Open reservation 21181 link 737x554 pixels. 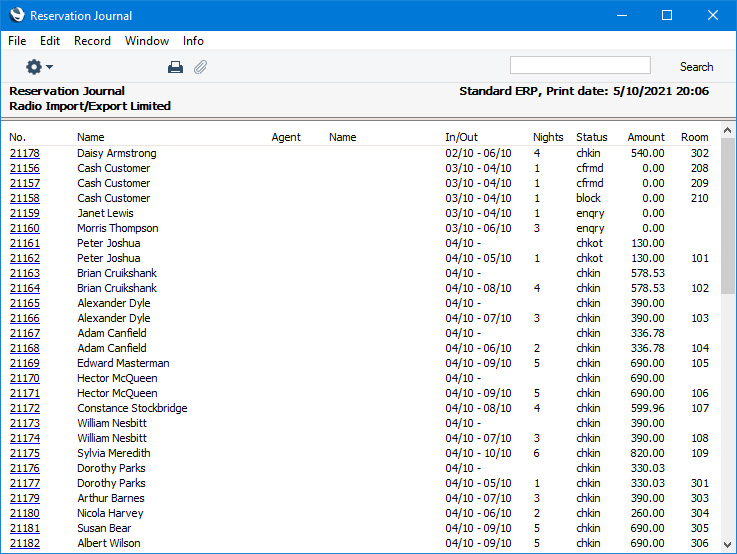(25, 528)
